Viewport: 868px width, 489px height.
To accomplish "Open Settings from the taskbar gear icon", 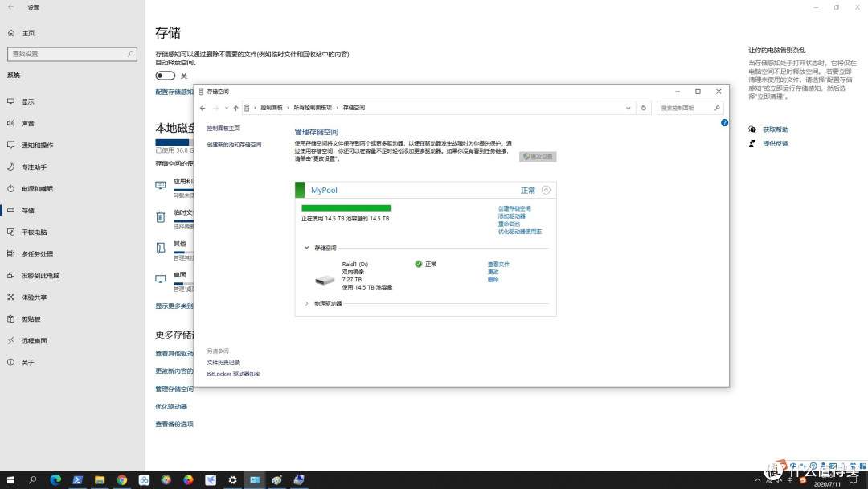I will [x=232, y=479].
